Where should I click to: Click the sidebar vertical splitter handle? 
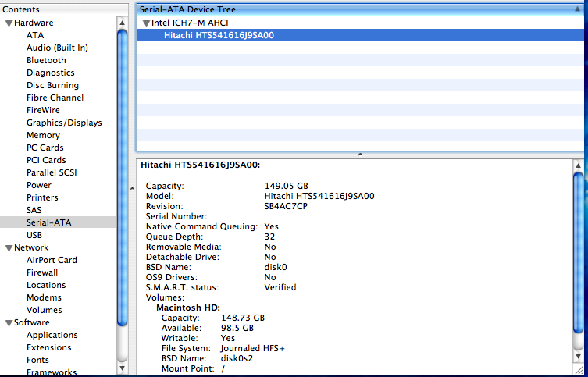132,189
